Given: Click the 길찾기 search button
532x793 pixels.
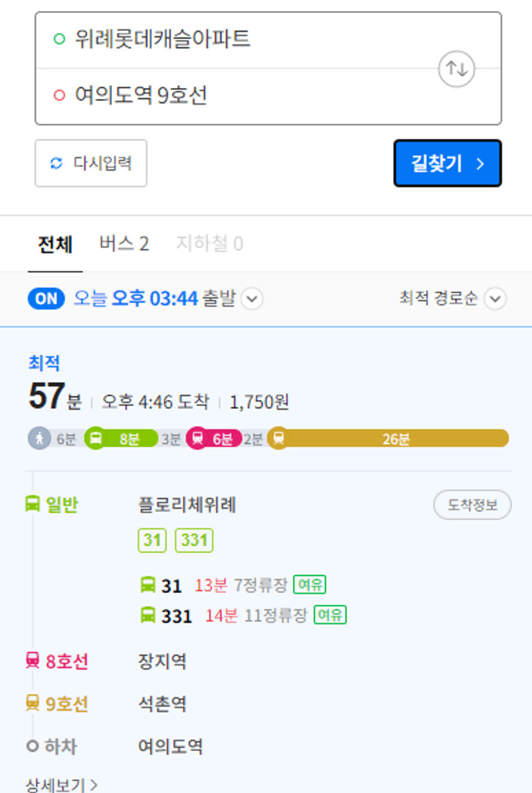Looking at the screenshot, I should [447, 163].
